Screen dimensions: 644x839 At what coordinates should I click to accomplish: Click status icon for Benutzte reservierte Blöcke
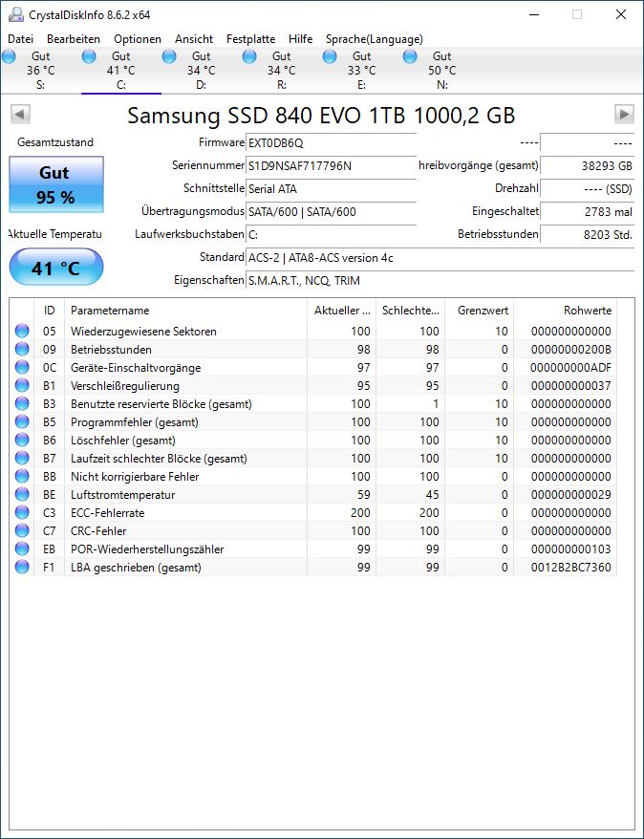click(x=22, y=403)
